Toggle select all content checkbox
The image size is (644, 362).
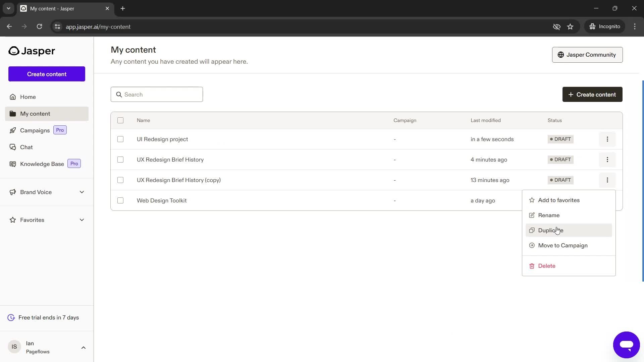120,120
